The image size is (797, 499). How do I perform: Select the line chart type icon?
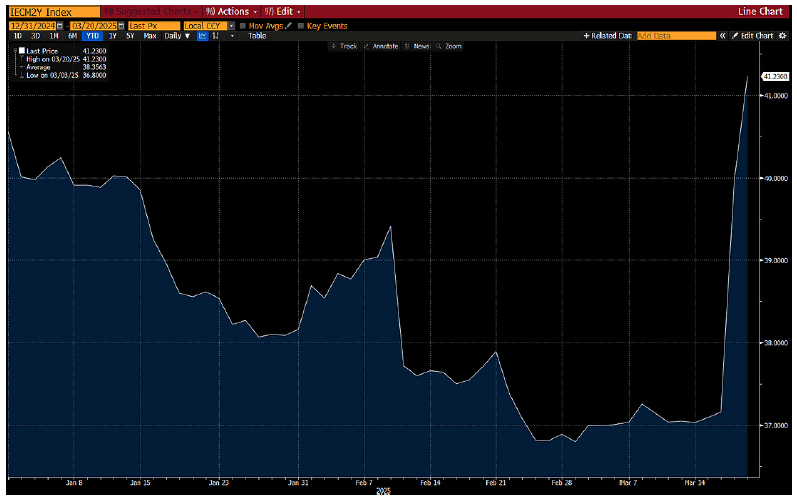(203, 35)
